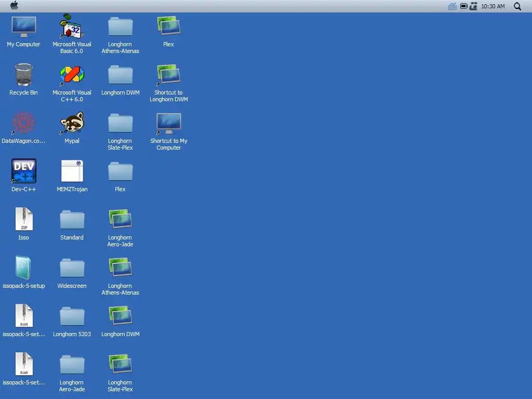Open the magnifier search icon

pyautogui.click(x=517, y=6)
